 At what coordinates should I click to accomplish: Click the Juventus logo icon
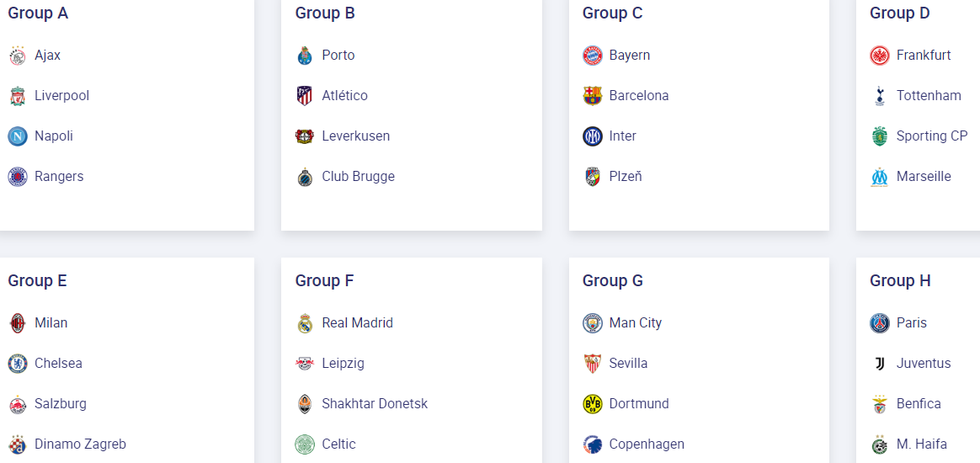coord(880,364)
